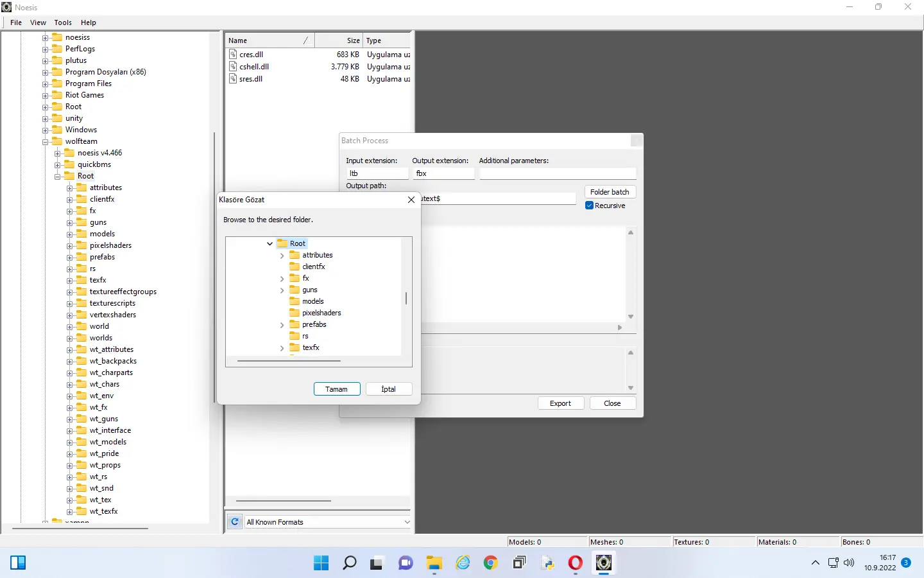Viewport: 924px width, 578px height.
Task: Click the Folder batch button
Action: click(x=610, y=192)
